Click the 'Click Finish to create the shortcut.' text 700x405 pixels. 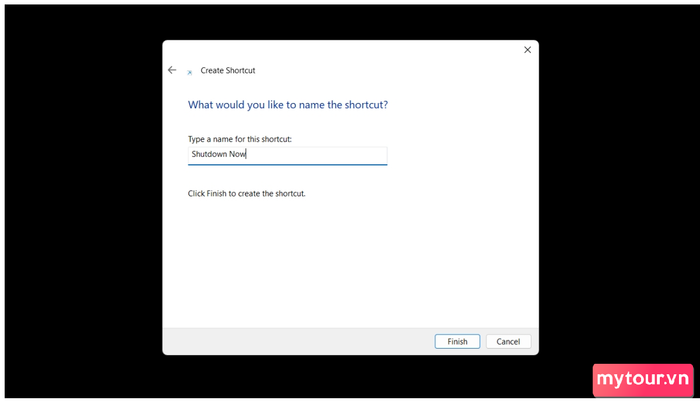pyautogui.click(x=246, y=194)
